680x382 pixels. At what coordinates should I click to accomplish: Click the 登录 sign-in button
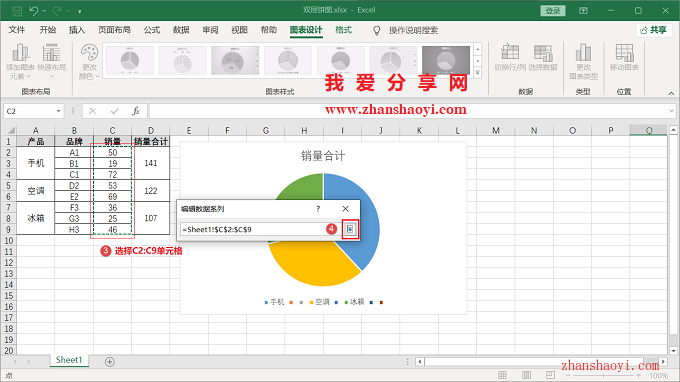[552, 10]
